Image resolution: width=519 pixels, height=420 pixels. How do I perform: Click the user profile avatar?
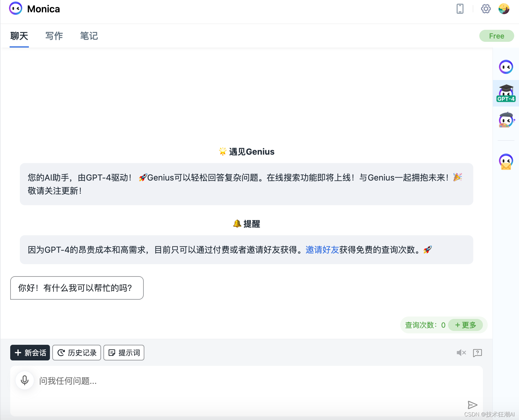504,9
